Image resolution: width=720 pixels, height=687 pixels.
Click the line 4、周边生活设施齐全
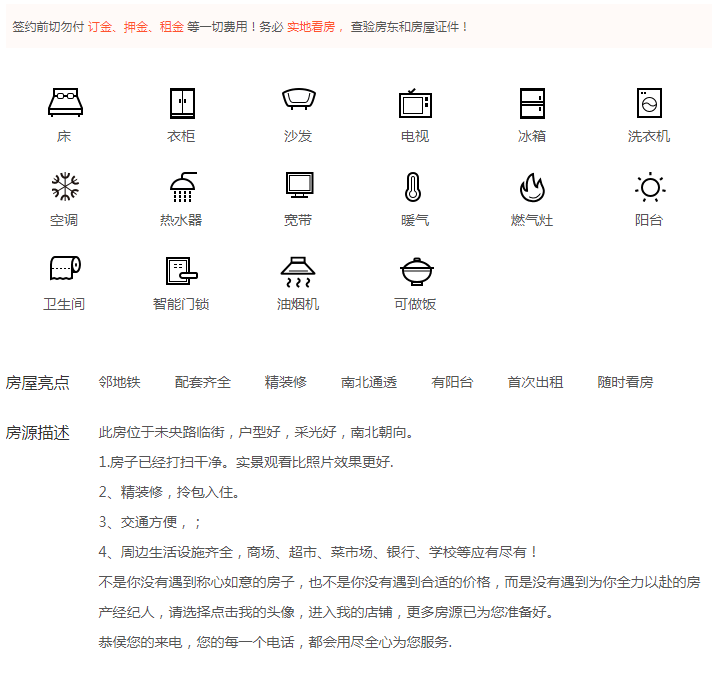318,552
